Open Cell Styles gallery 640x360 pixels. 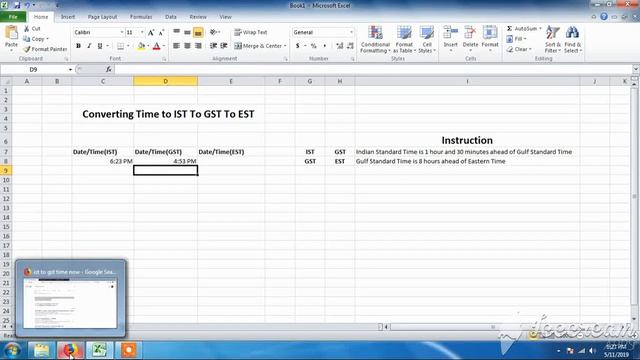coord(427,39)
